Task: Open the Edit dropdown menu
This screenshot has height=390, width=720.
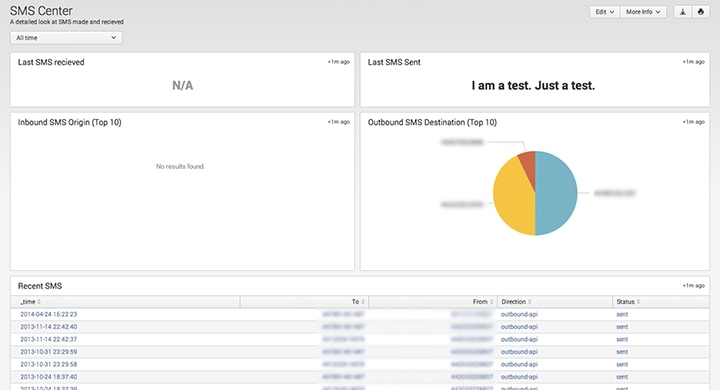Action: pyautogui.click(x=605, y=12)
